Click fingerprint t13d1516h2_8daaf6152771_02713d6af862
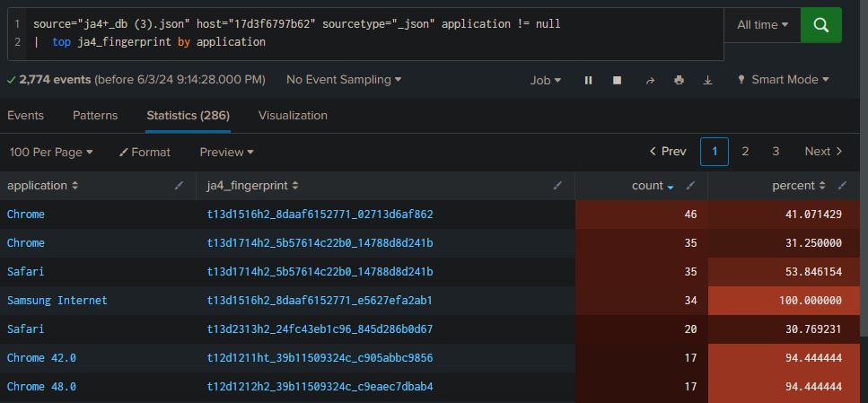This screenshot has width=868, height=403. pyautogui.click(x=320, y=215)
